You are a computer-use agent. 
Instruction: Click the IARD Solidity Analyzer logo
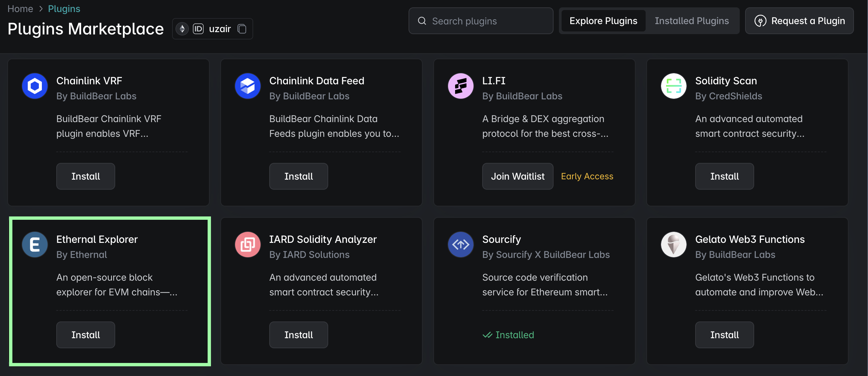(248, 245)
